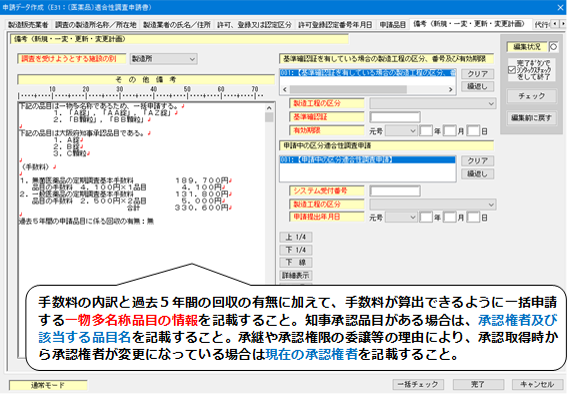Viewport: 568px width, 394px height.
Task: Click the tab strip scroll-left arrow
Action: pyautogui.click(x=555, y=24)
